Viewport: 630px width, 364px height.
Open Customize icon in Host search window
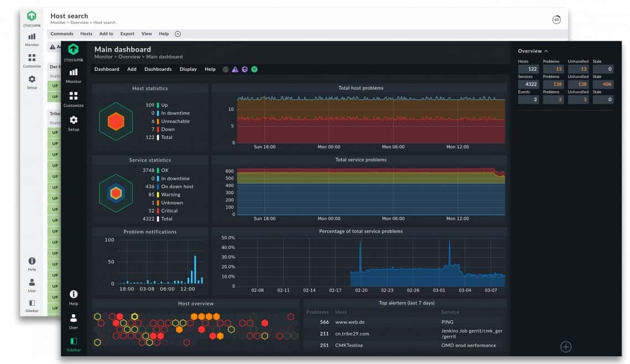32,61
